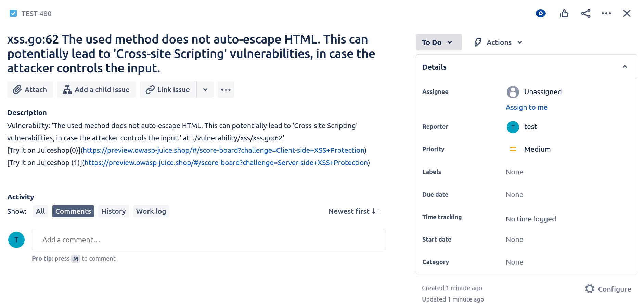Screen dimensions: 644x307
Task: Open the top-right more actions ellipsis
Action: [x=606, y=14]
